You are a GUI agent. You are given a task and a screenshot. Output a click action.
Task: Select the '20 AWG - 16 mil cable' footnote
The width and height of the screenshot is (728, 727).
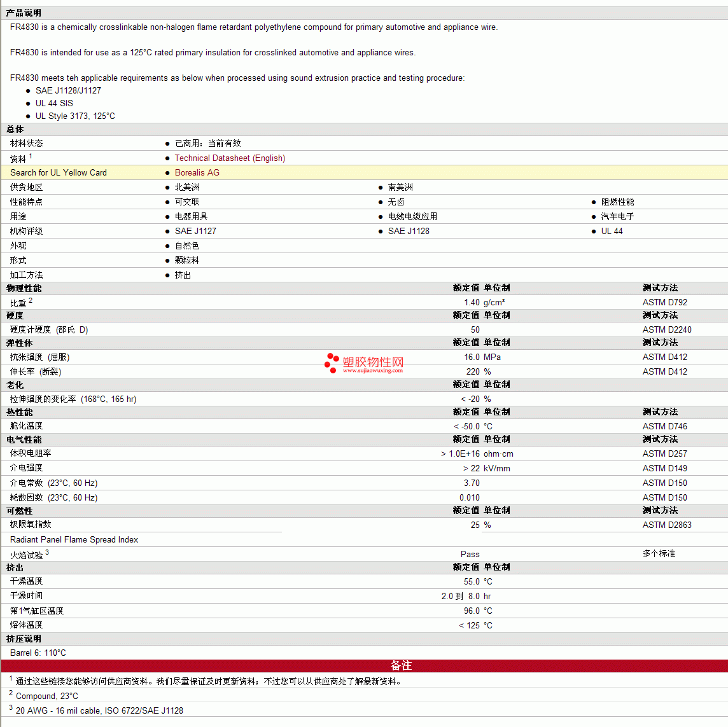pyautogui.click(x=99, y=710)
